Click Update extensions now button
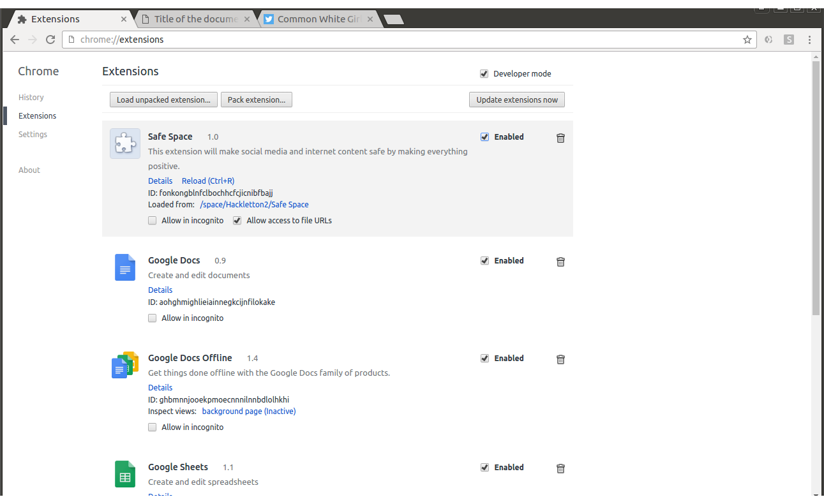The image size is (824, 504). (517, 100)
